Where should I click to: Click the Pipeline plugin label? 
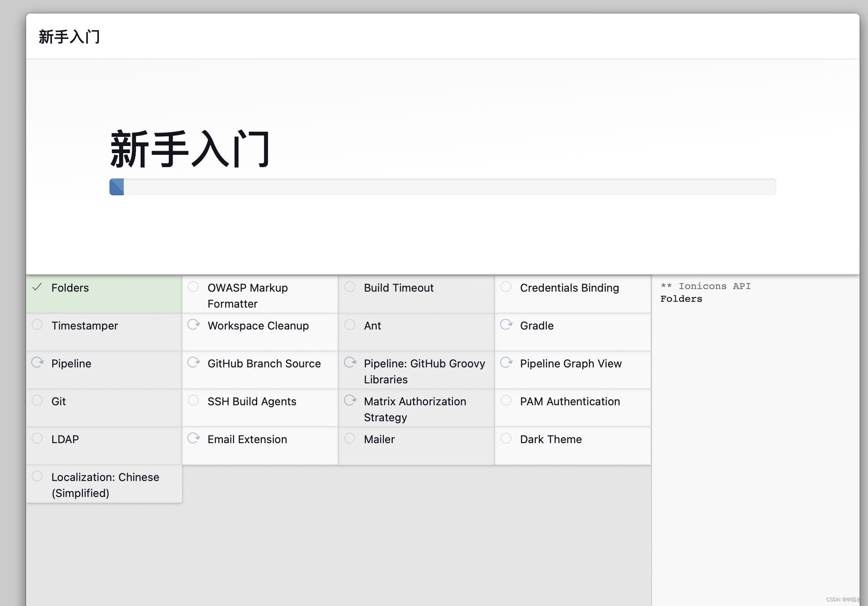point(71,364)
